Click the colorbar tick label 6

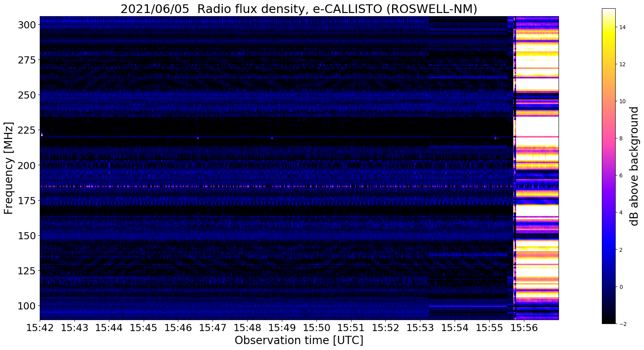621,175
